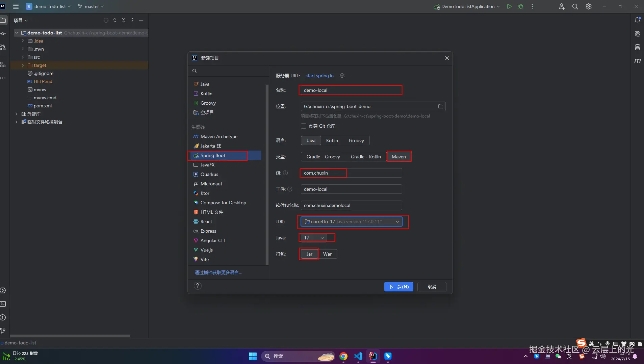Get more languages via plugins link
Viewport: 644px width, 364px height.
coord(218,272)
